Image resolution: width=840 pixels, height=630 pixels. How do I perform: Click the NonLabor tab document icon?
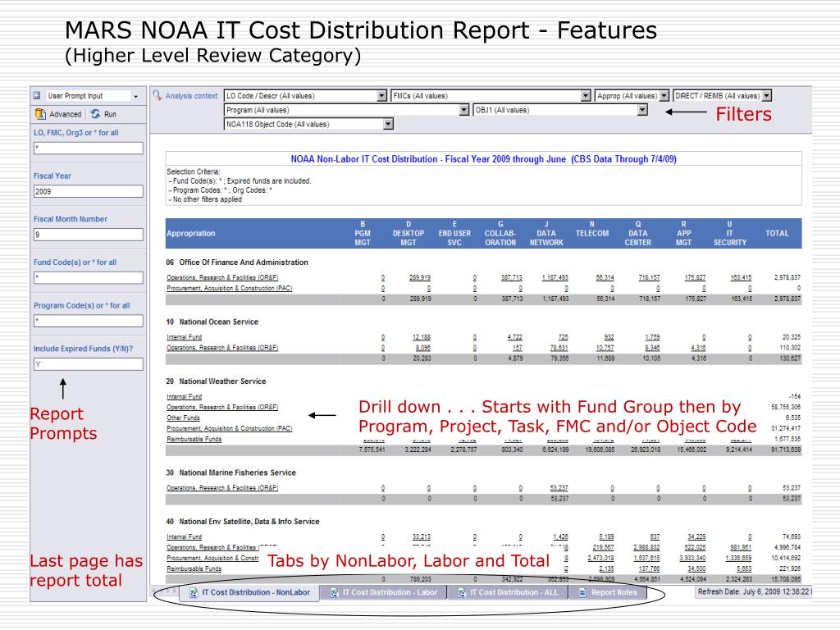(194, 592)
